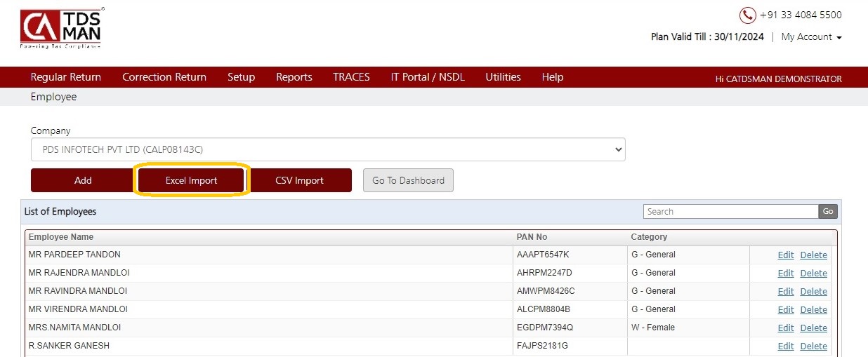Open the Setup menu
This screenshot has width=868, height=357.
click(241, 77)
